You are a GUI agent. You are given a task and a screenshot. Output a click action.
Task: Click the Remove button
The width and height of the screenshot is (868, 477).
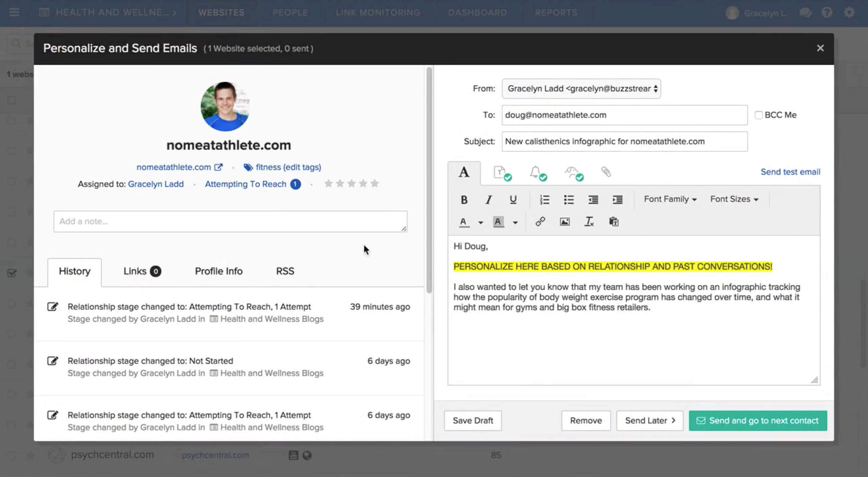point(586,420)
